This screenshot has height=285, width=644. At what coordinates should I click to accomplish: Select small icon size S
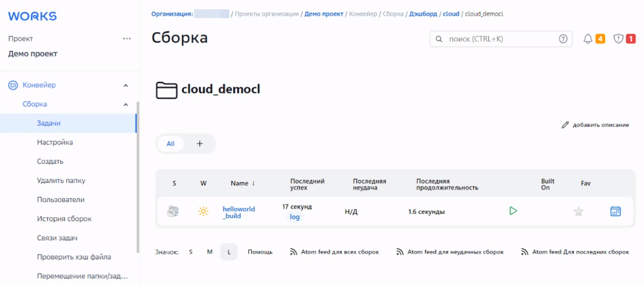coord(191,252)
